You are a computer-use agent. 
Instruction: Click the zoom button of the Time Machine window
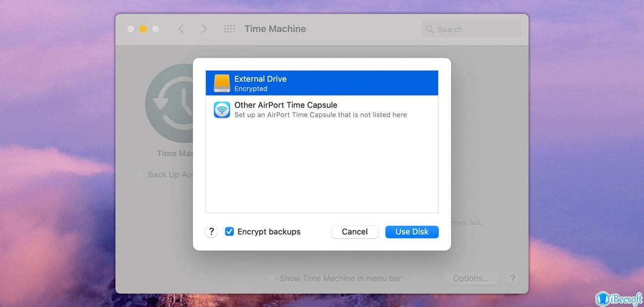click(x=156, y=29)
